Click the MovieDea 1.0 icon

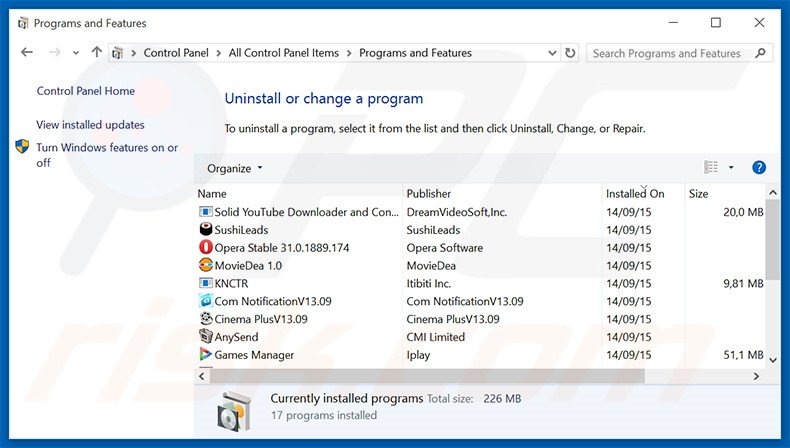tap(206, 266)
